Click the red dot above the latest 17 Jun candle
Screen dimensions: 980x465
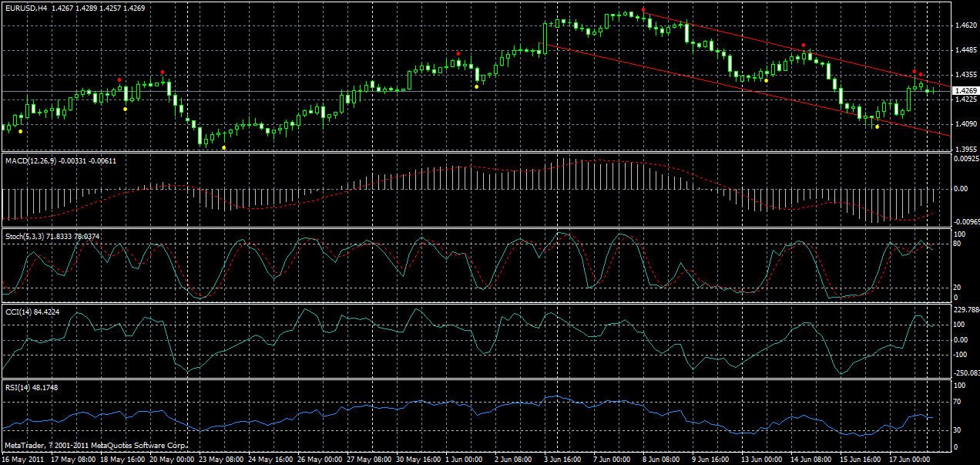click(x=920, y=73)
